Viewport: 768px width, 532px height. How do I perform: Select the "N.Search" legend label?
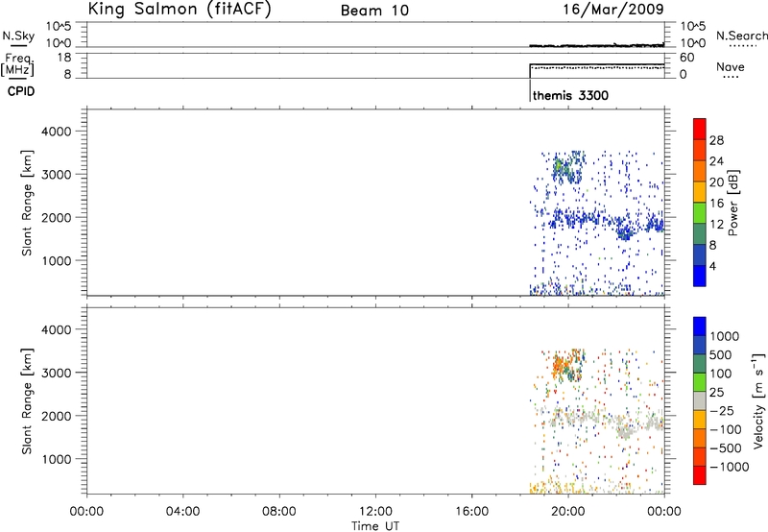[741, 36]
